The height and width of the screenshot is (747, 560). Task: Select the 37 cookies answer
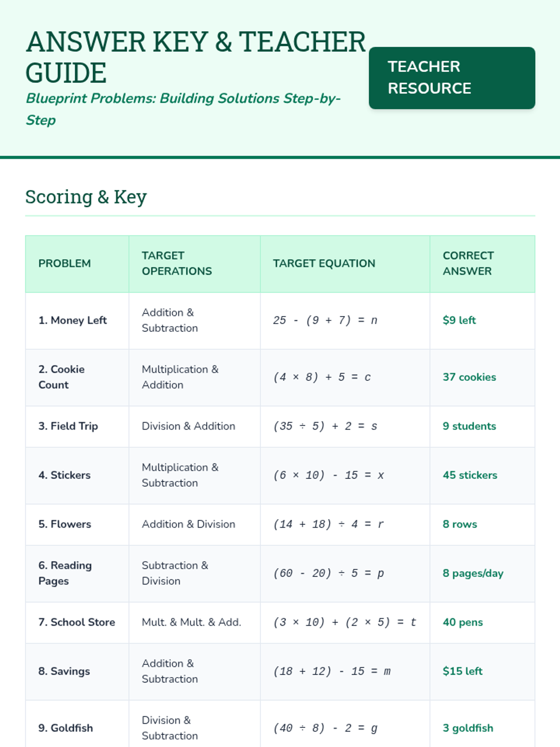469,377
